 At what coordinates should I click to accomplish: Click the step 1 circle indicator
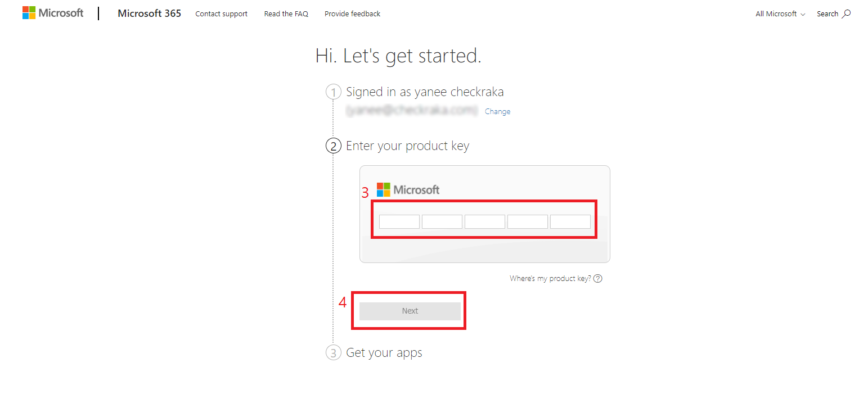pyautogui.click(x=333, y=92)
